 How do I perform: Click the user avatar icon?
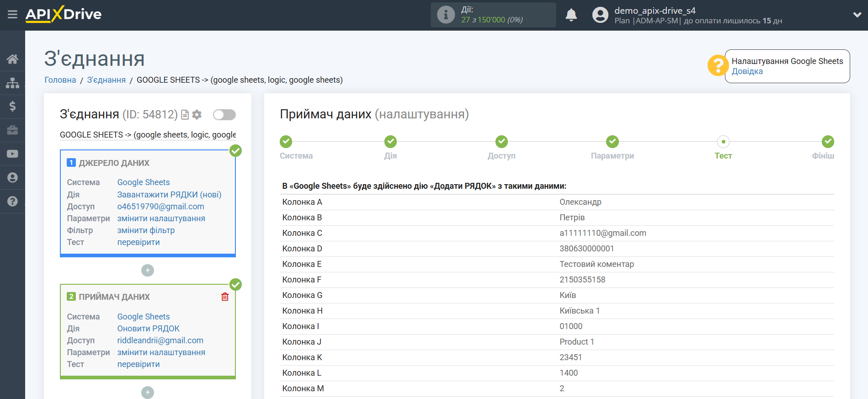(x=600, y=15)
